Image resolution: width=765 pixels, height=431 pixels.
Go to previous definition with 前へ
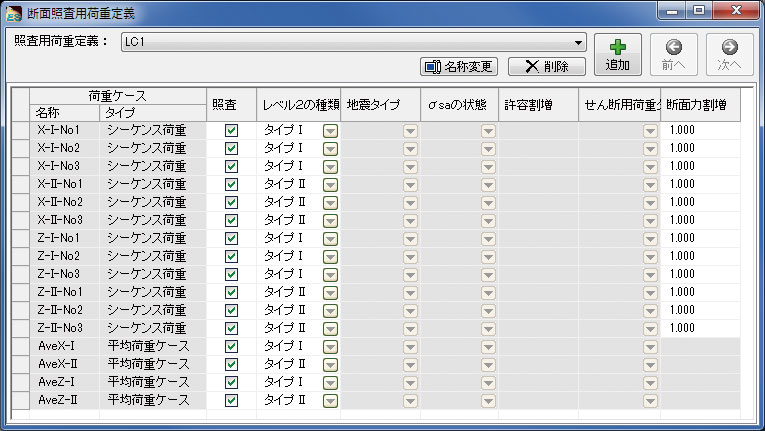(674, 55)
